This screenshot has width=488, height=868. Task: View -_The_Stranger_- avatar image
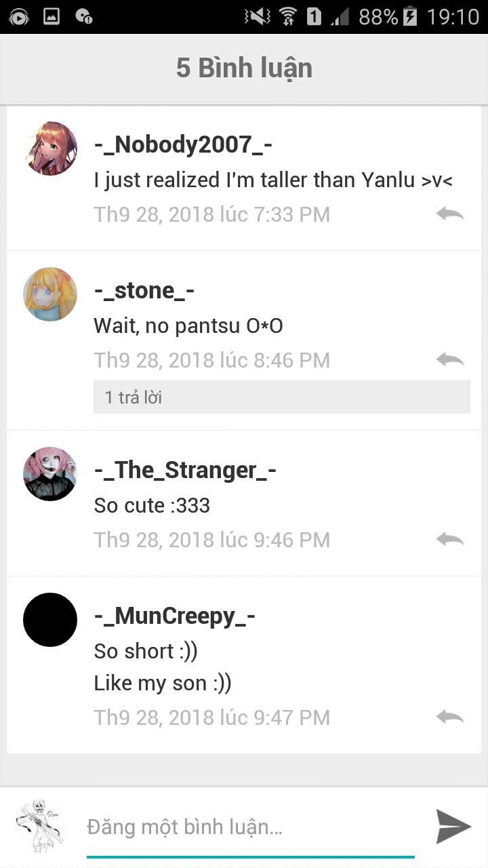(50, 474)
